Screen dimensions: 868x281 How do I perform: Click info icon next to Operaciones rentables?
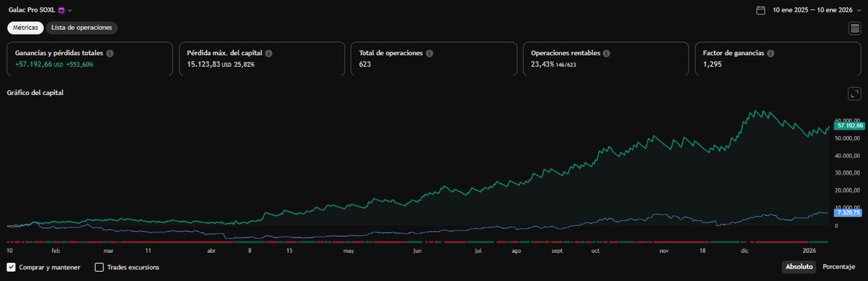coord(606,54)
